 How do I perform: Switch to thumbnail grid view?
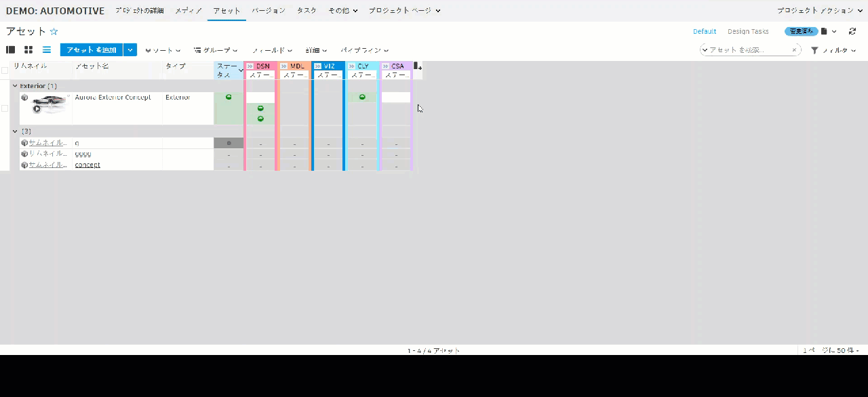click(x=28, y=50)
